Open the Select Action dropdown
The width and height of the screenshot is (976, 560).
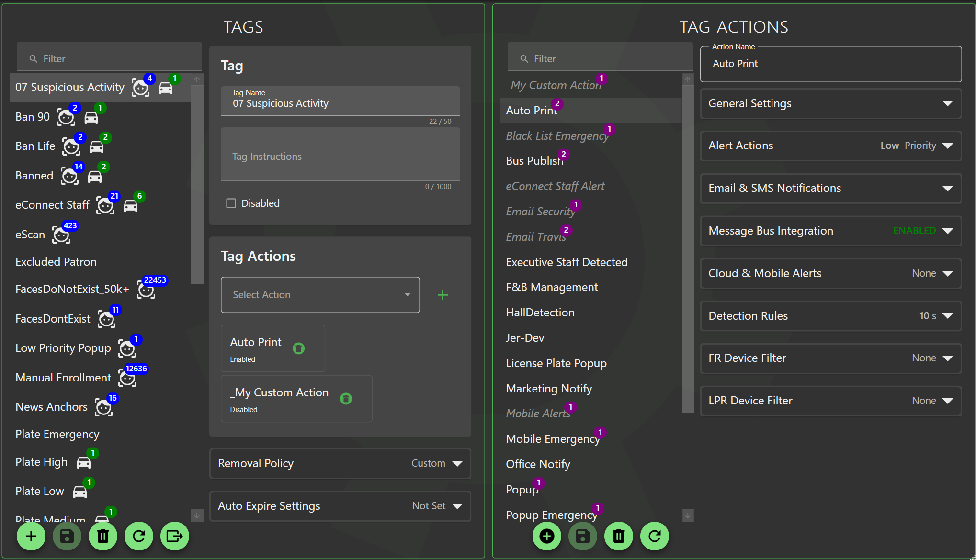pos(320,295)
